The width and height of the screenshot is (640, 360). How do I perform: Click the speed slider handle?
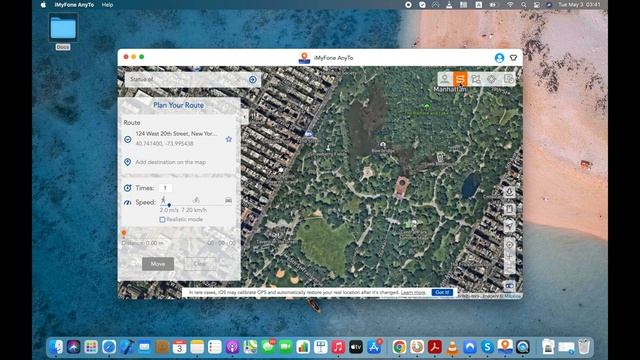(169, 205)
